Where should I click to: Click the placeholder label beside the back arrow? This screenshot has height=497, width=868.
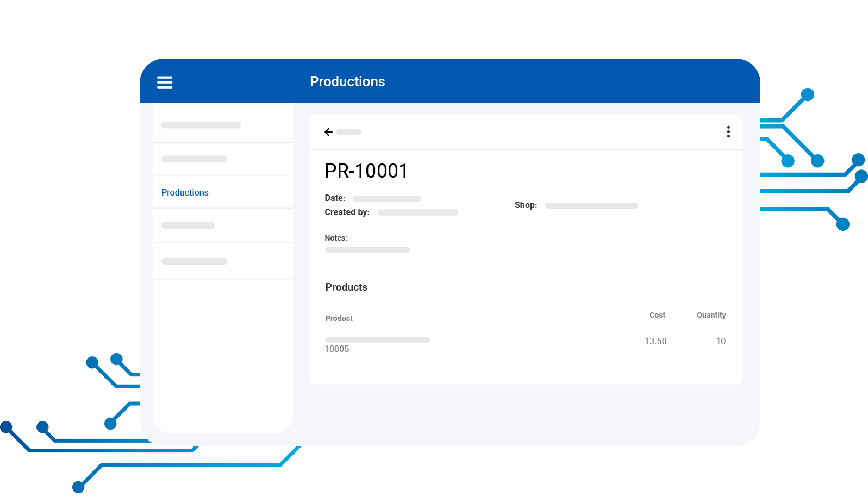[348, 132]
